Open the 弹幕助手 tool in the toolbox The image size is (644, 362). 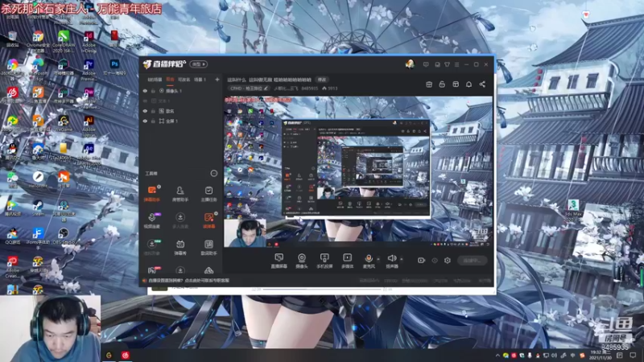(x=152, y=193)
